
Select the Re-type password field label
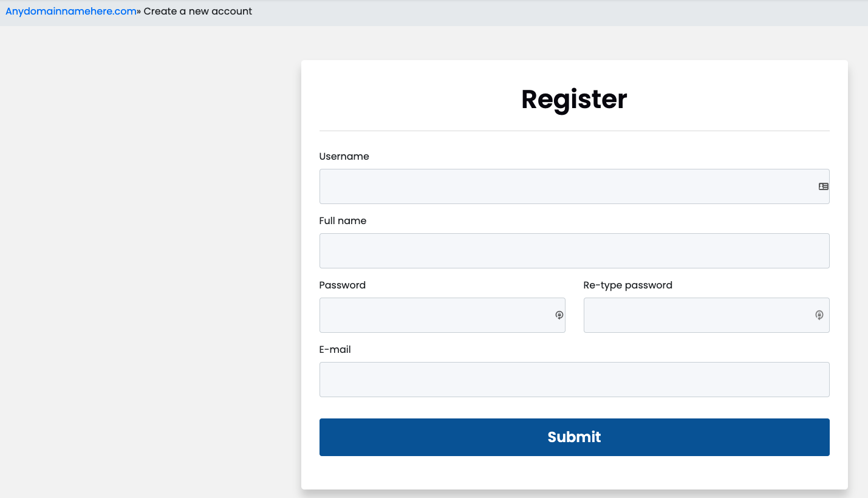coord(628,285)
